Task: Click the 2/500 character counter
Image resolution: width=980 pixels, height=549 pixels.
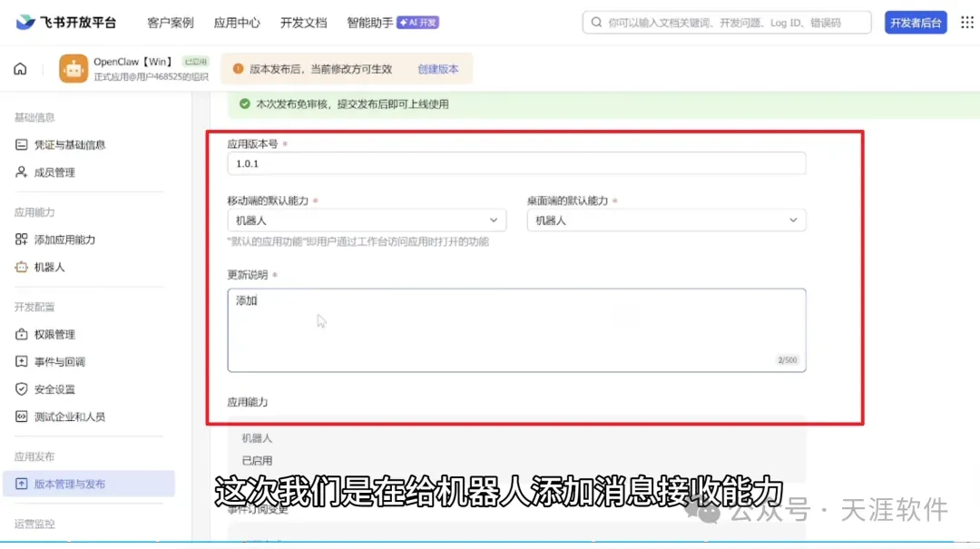Action: coord(787,360)
